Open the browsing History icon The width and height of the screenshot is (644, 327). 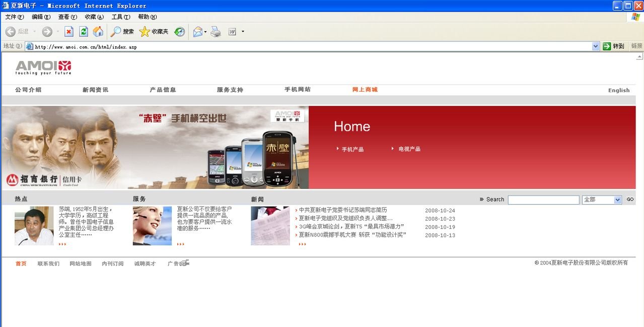[180, 32]
